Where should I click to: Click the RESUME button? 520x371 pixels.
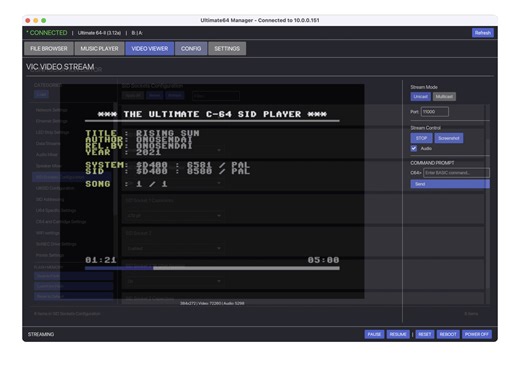[398, 334]
